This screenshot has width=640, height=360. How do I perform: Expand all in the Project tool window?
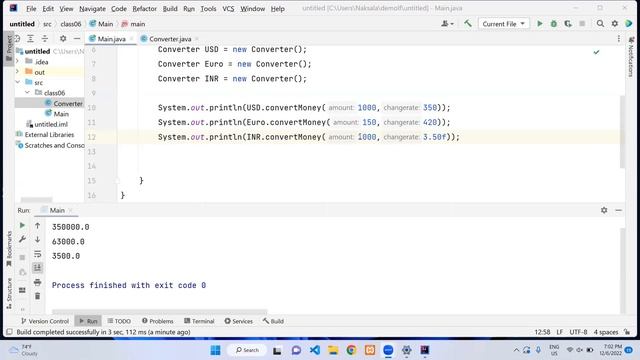(x=30, y=38)
